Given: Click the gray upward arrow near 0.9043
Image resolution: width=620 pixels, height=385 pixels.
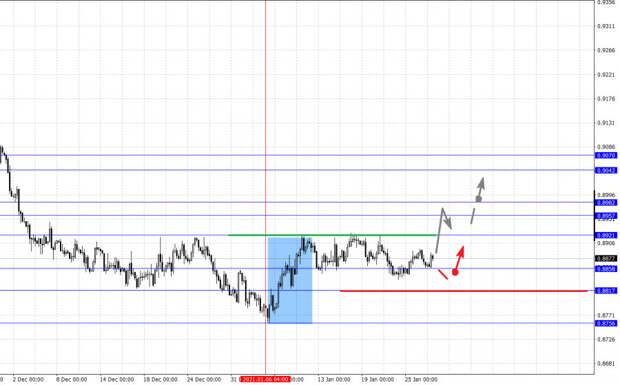Looking at the screenshot, I should tap(480, 190).
